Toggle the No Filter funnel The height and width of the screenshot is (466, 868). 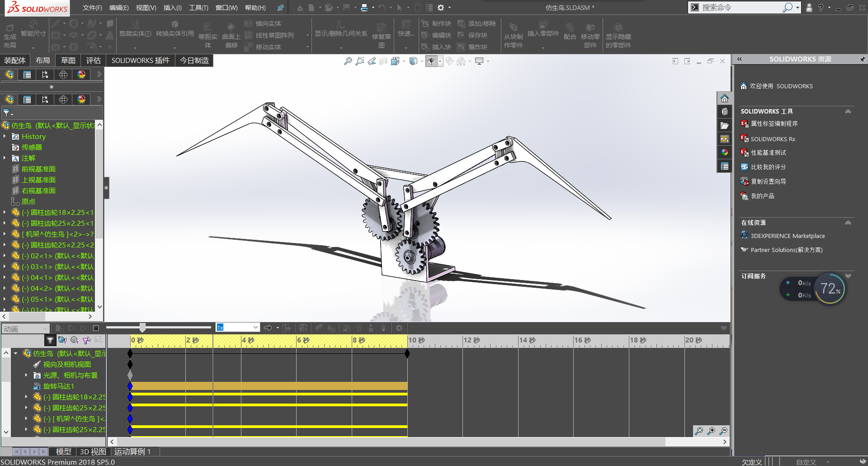[50, 340]
